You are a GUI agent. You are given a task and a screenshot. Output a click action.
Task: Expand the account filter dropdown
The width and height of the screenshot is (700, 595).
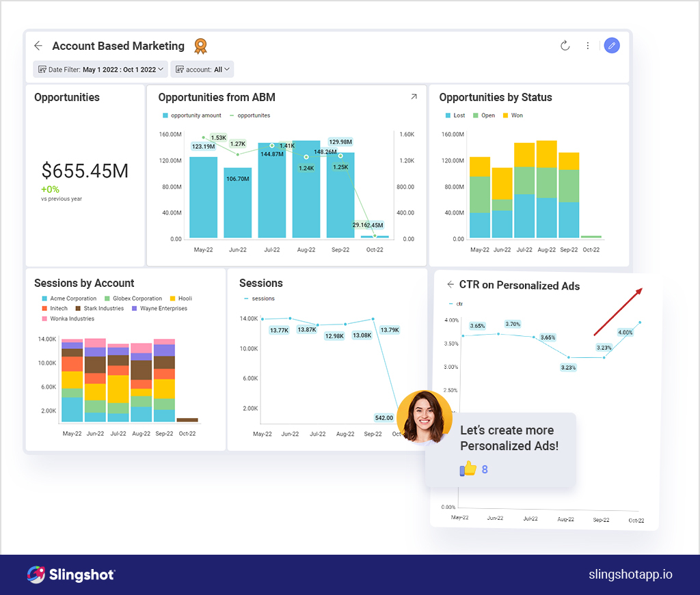pos(202,69)
